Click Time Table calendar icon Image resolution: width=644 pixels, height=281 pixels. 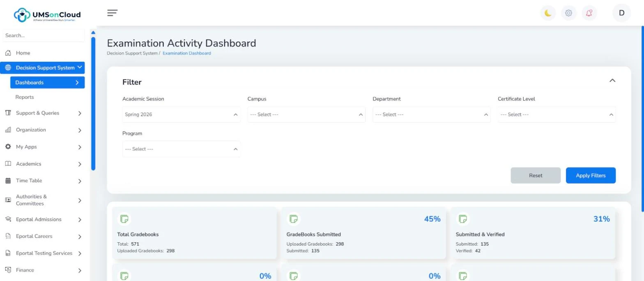coord(8,181)
